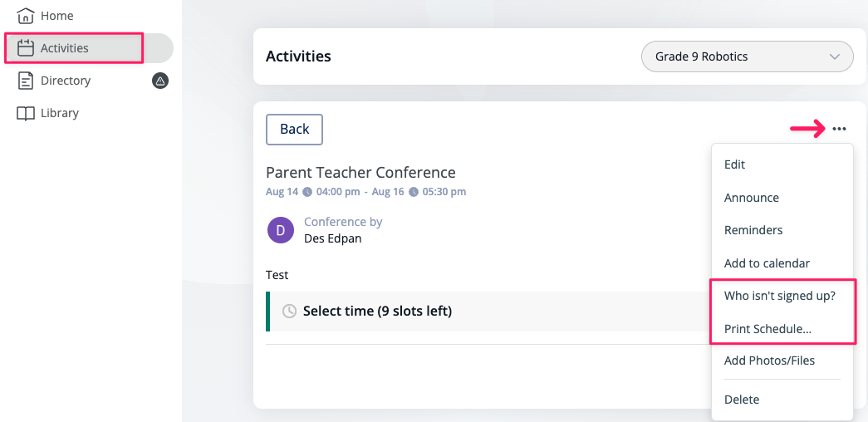Select Add to calendar option
This screenshot has width=868, height=422.
pyautogui.click(x=767, y=263)
